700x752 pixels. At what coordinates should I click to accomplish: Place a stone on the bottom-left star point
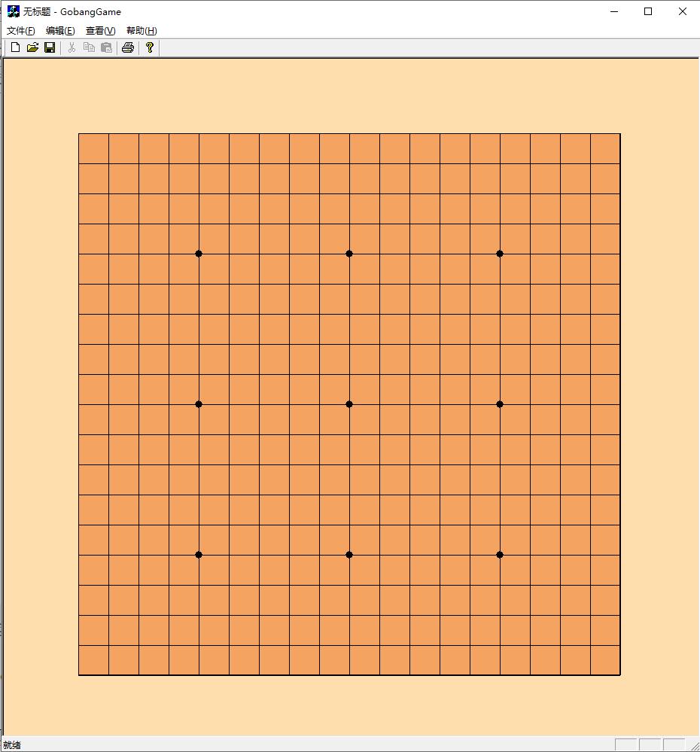pyautogui.click(x=199, y=555)
